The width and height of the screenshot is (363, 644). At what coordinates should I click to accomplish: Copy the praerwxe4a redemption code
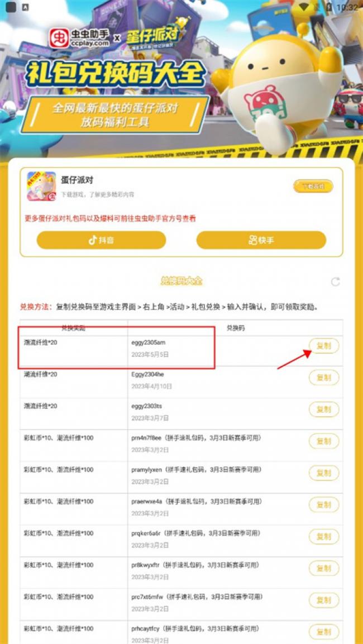click(324, 505)
